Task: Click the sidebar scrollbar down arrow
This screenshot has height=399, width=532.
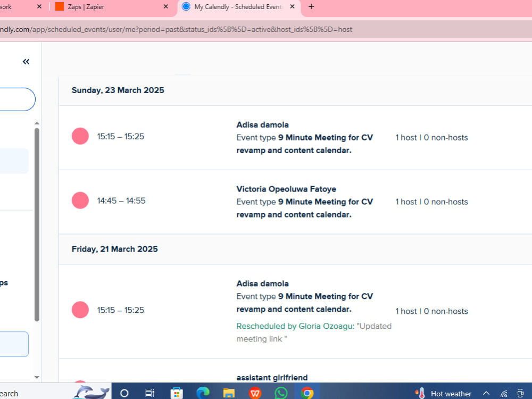Action: [x=37, y=377]
